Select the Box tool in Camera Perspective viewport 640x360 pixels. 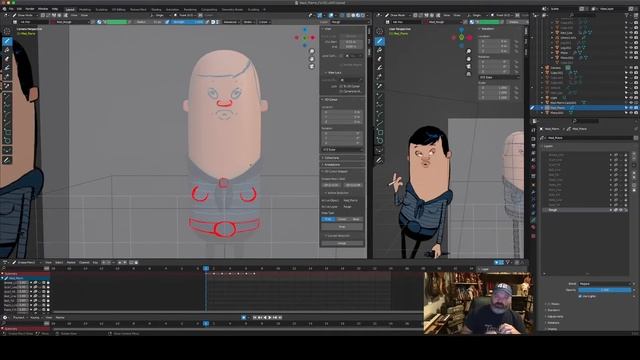point(7,131)
